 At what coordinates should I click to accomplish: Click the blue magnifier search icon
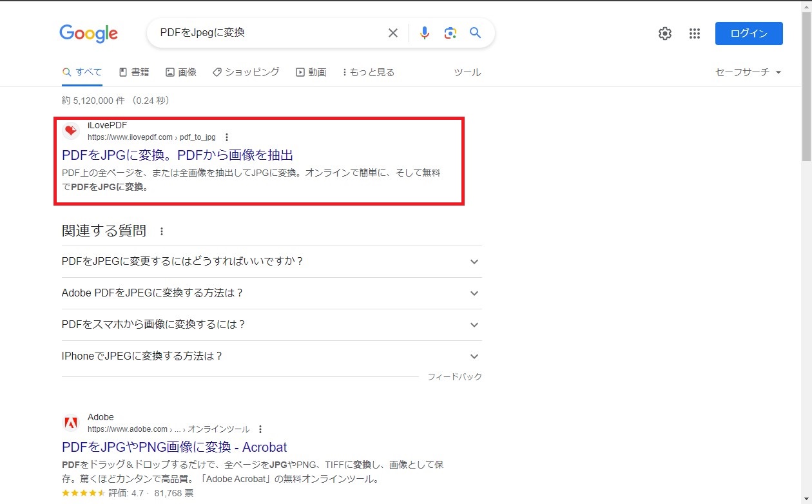pos(476,33)
